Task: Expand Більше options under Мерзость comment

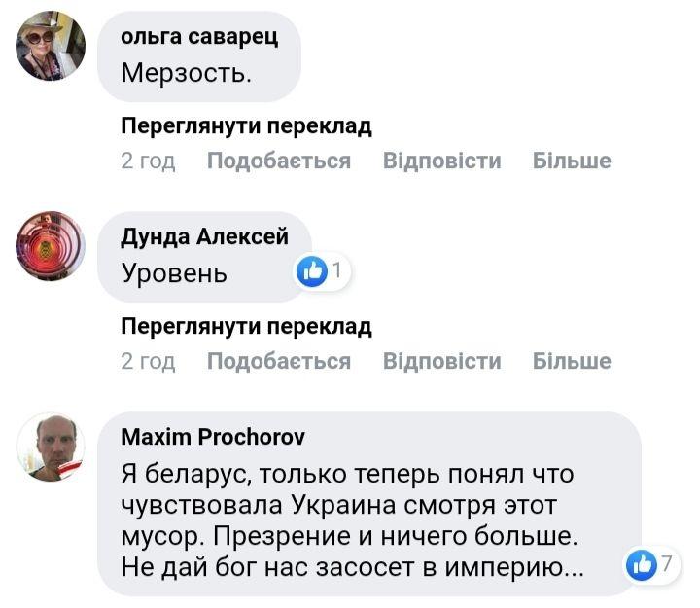Action: pos(572,161)
